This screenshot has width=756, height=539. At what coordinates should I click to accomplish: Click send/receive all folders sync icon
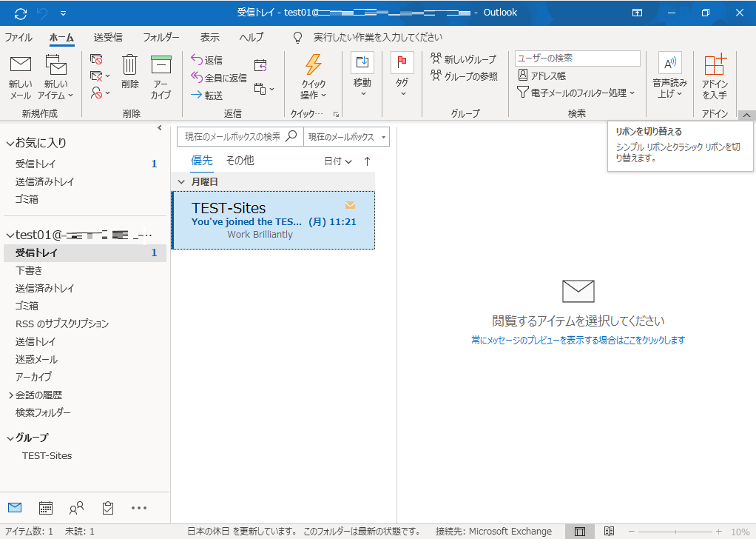(x=21, y=13)
